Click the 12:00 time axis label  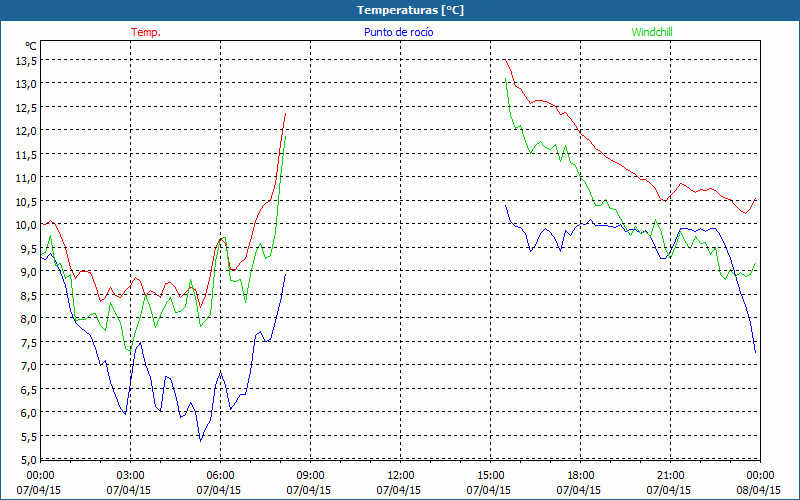coord(401,475)
